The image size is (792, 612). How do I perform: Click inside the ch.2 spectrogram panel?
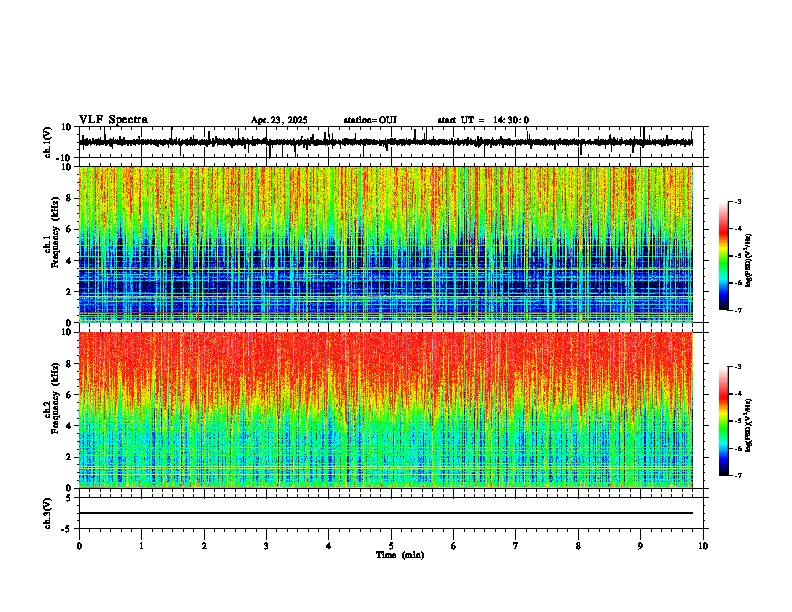pos(386,410)
